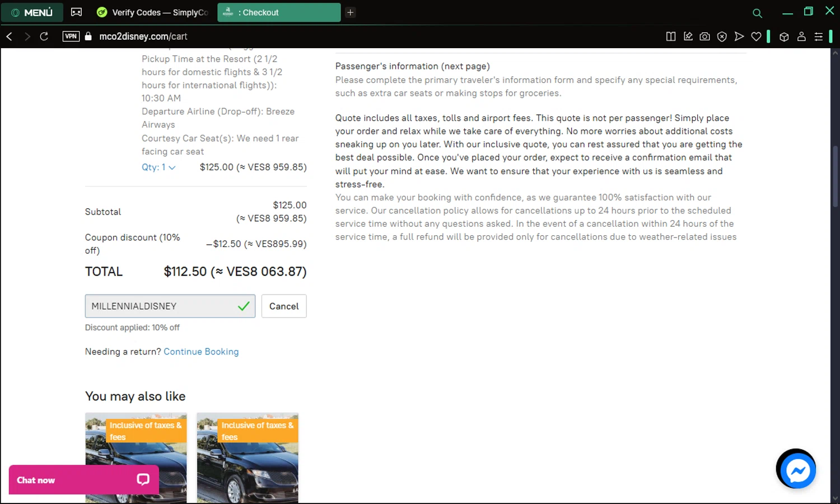Viewport: 840px width, 504px height.
Task: Open the ad blocker shield icon
Action: (x=722, y=36)
